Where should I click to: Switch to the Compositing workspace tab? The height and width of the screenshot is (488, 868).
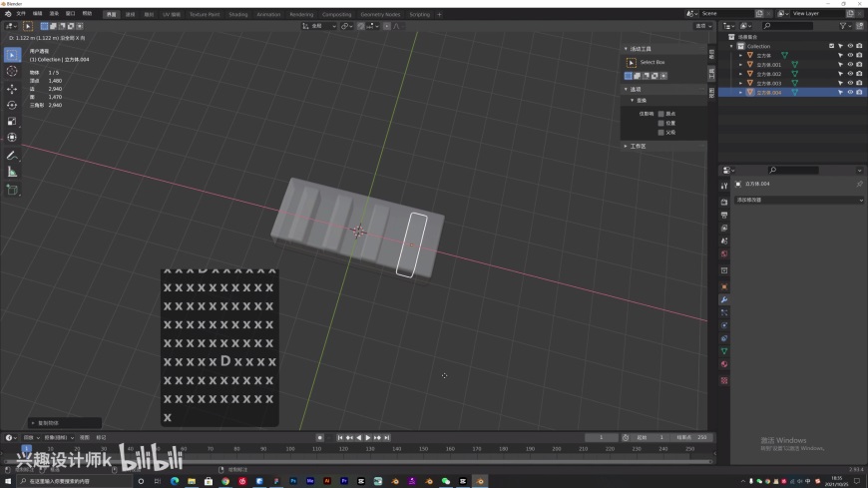pyautogui.click(x=336, y=14)
